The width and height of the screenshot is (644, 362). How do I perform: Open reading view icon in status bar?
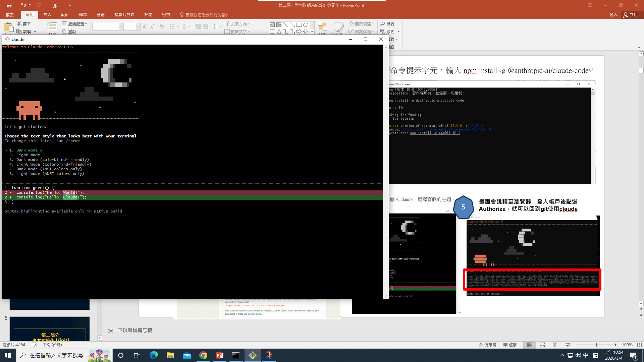(555, 345)
